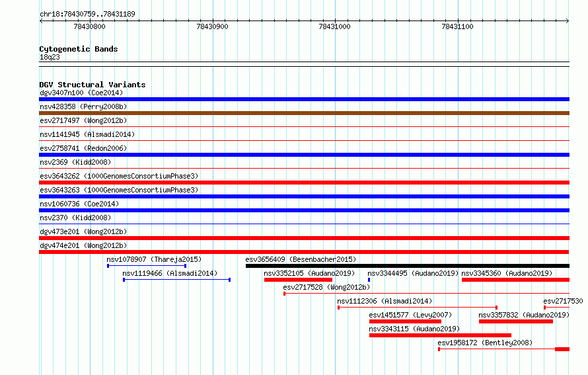
Task: Open the nsv3343115 (Audano2019) label
Action: tap(414, 329)
